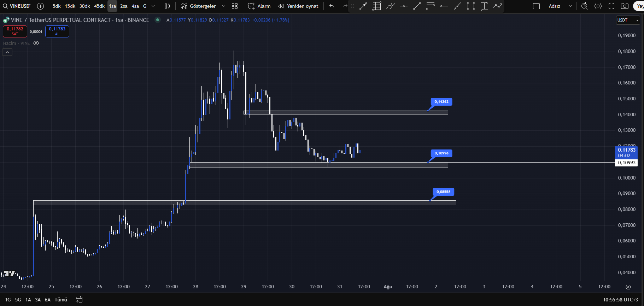Select the candlestick chart type icon
The height and width of the screenshot is (306, 644).
(x=167, y=6)
